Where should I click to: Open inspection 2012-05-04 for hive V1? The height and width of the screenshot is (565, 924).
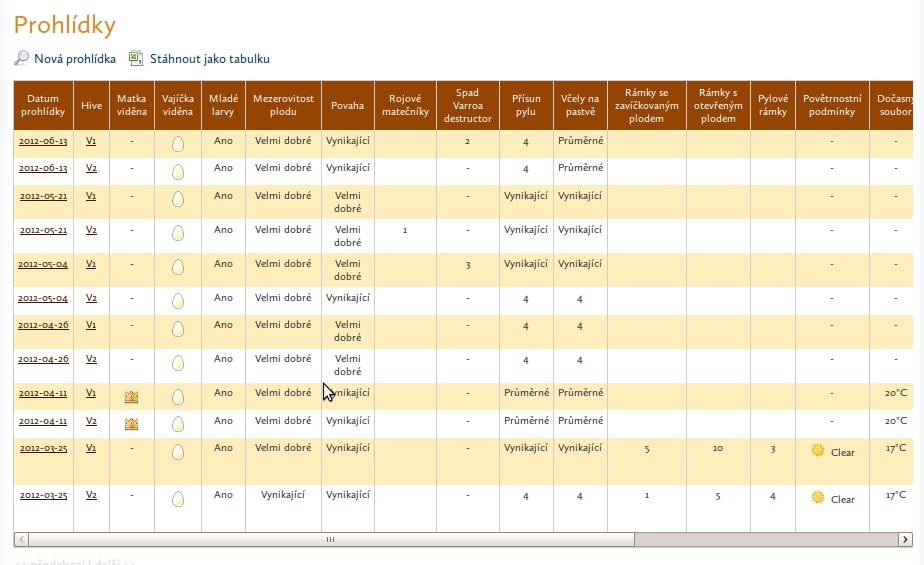click(43, 265)
